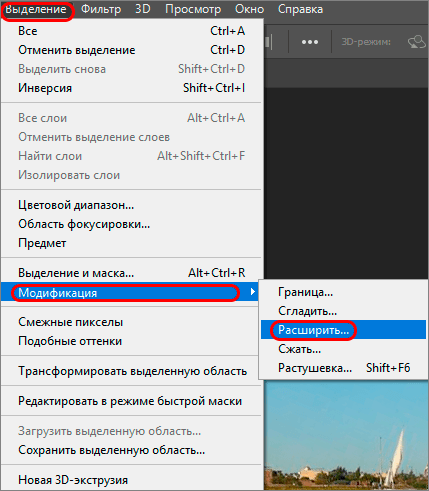
Task: Choose Отменить выделение
Action: tap(132, 50)
